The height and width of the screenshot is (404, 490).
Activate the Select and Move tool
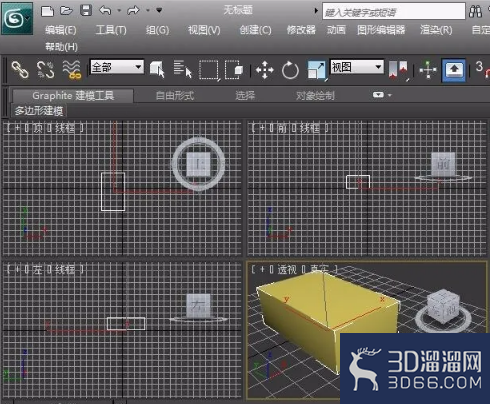(265, 70)
